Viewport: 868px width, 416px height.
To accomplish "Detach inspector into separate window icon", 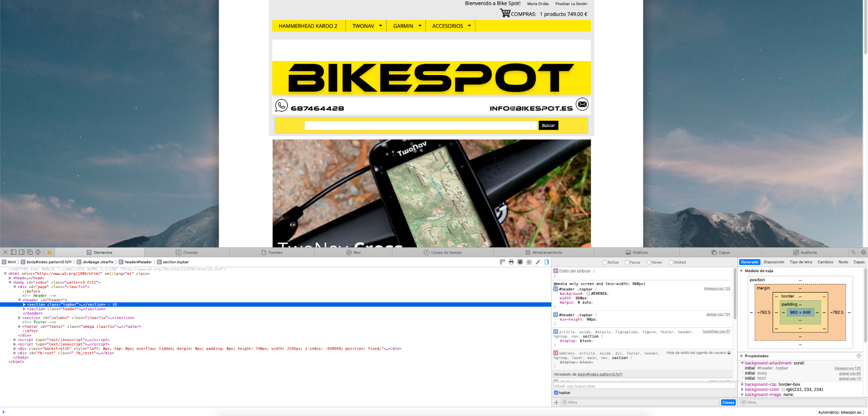I will [30, 252].
